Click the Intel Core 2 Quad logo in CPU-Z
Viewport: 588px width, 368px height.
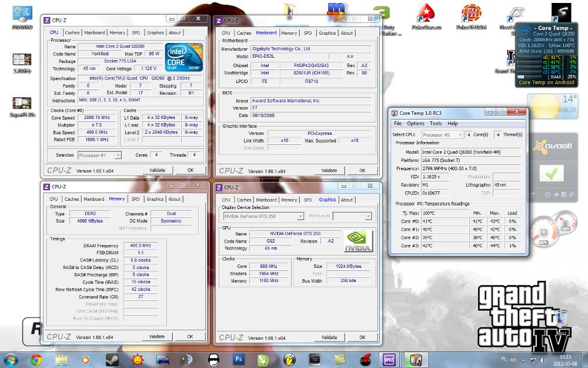point(183,57)
